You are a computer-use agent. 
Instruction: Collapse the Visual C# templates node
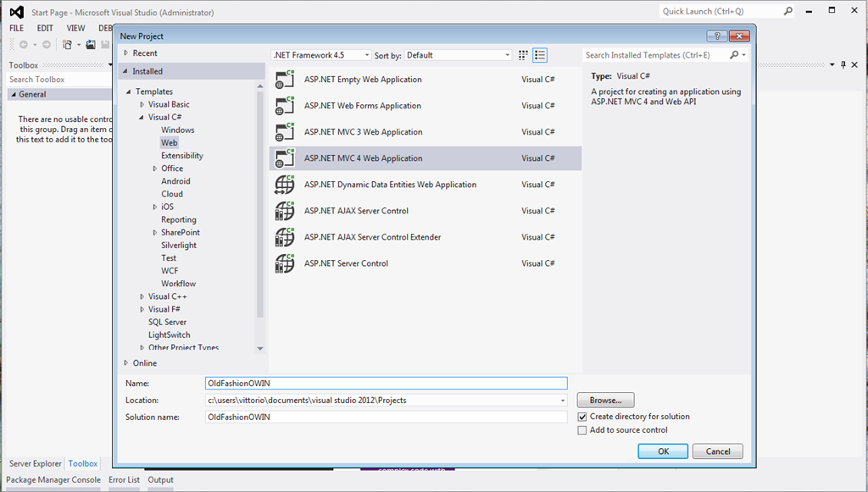(x=142, y=117)
